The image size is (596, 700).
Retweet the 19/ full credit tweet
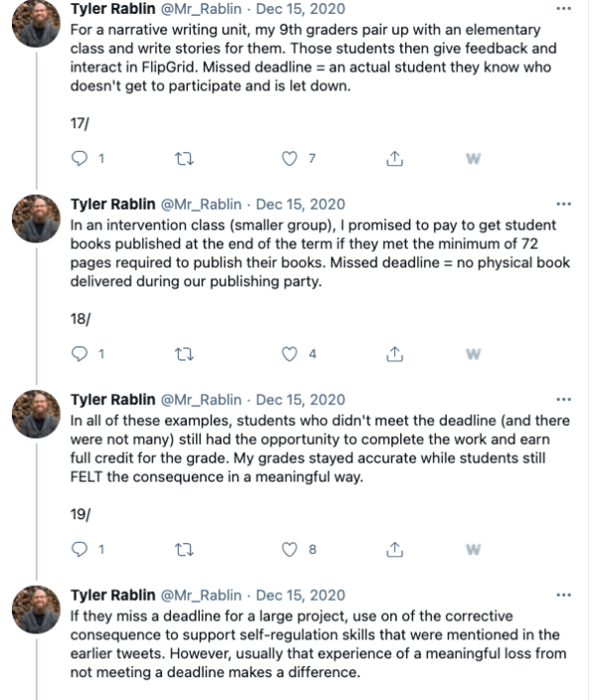click(185, 549)
